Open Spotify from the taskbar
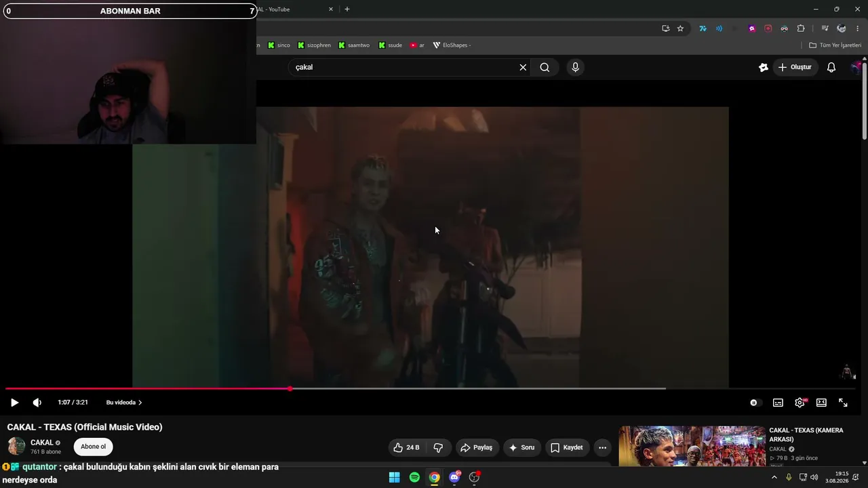The width and height of the screenshot is (868, 488). (x=414, y=477)
